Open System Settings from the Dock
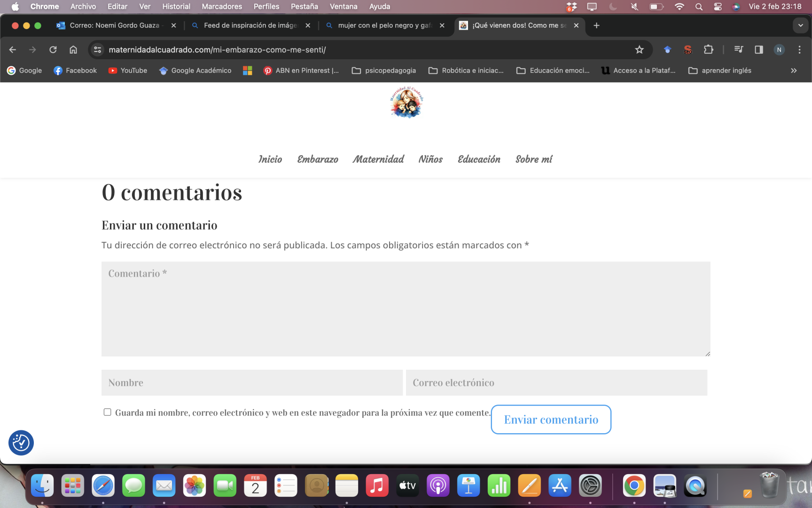Viewport: 812px width, 508px height. [x=590, y=485]
